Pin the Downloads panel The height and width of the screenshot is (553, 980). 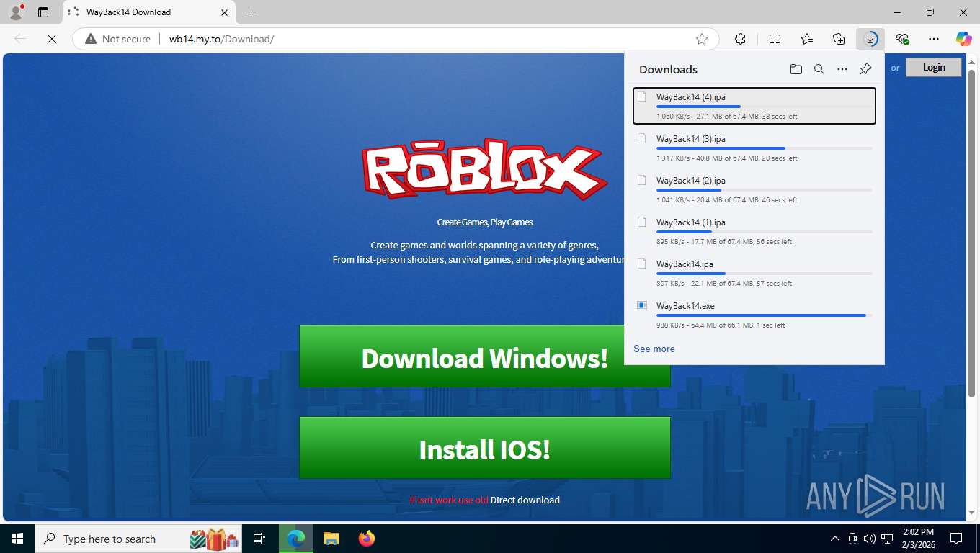tap(865, 69)
